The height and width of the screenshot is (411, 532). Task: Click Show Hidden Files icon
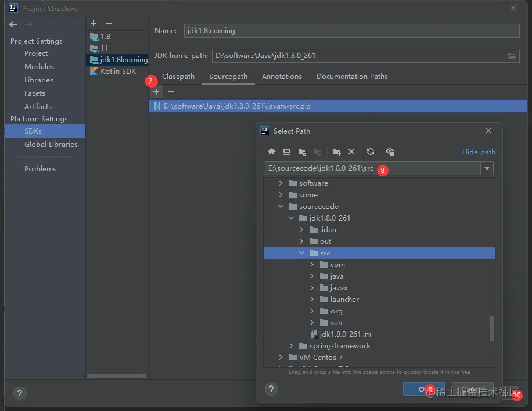[390, 152]
